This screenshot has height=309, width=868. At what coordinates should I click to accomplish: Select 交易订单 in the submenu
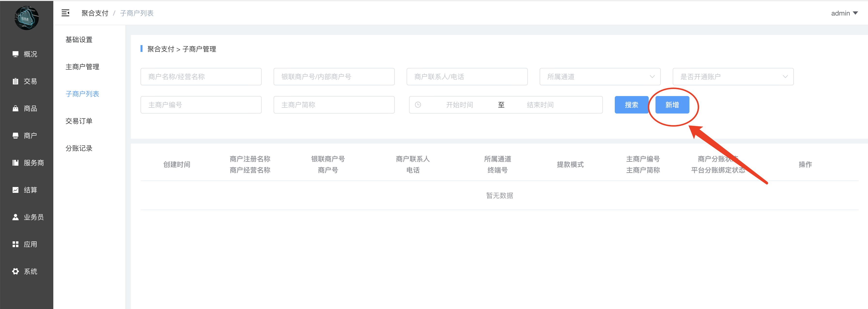[79, 121]
